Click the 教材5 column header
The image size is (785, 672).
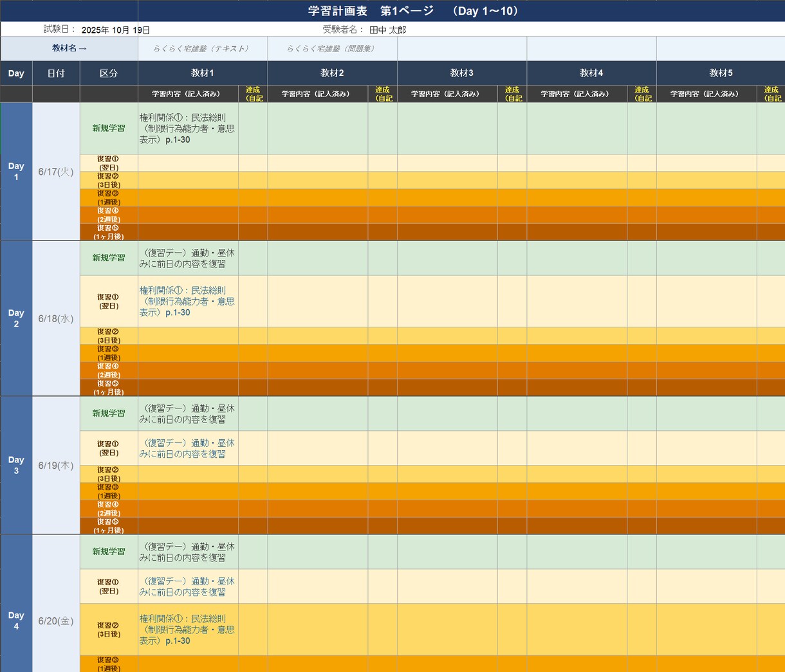tap(721, 73)
